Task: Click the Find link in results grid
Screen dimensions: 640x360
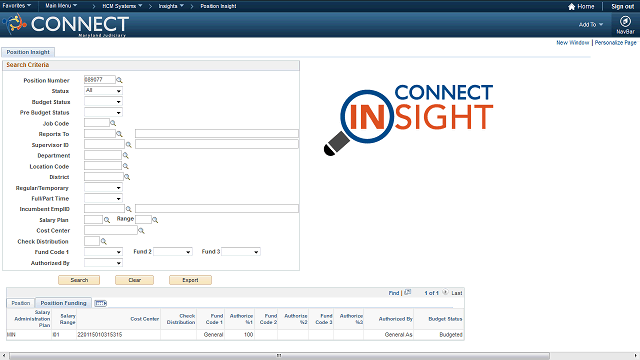Action: [393, 293]
